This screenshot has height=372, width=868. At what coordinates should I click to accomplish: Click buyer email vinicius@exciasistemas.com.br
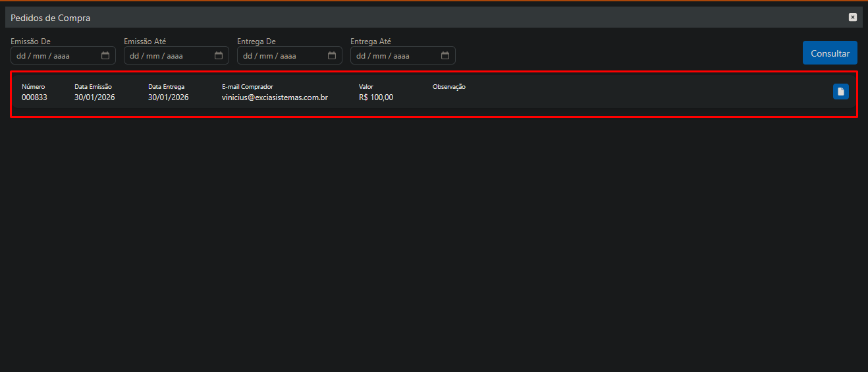(x=275, y=97)
